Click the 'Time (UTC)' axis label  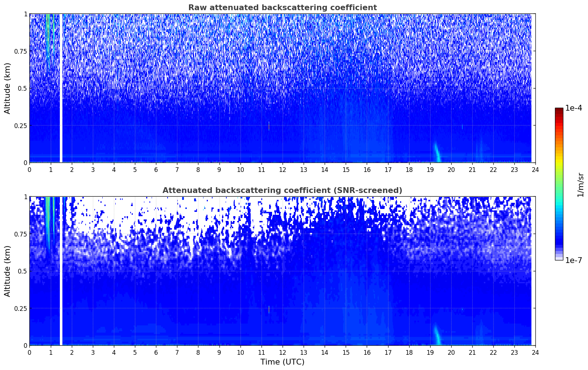pos(282,362)
